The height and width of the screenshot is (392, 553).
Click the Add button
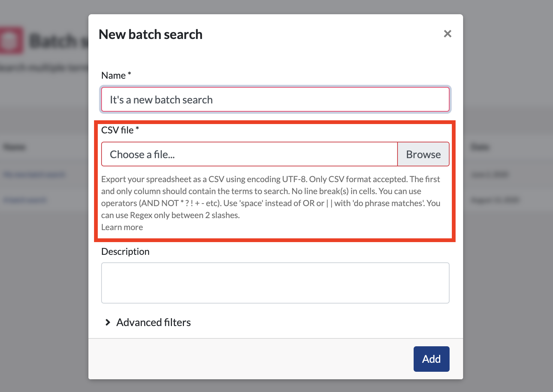pos(431,359)
